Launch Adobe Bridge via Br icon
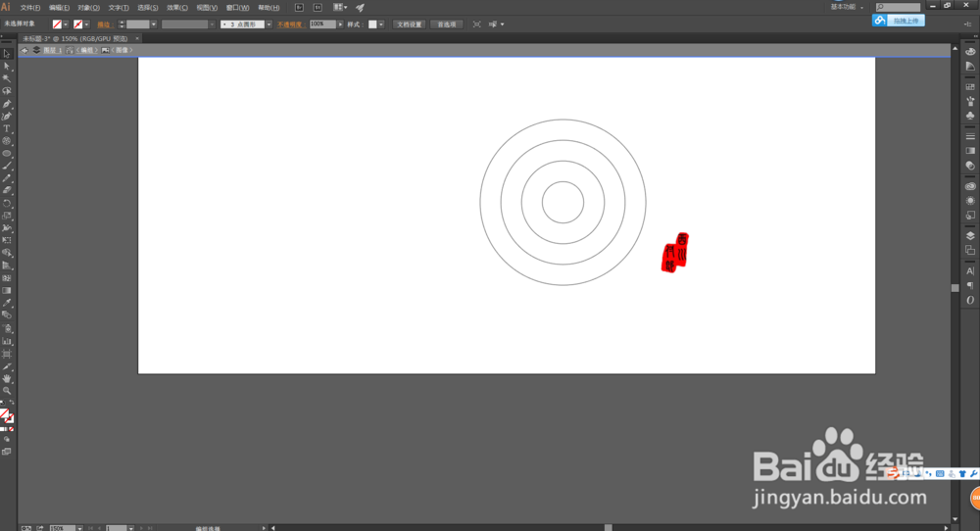The height and width of the screenshot is (531, 980). click(299, 8)
